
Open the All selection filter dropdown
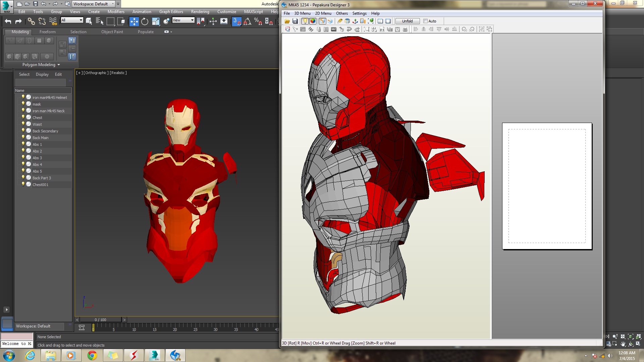click(x=72, y=20)
